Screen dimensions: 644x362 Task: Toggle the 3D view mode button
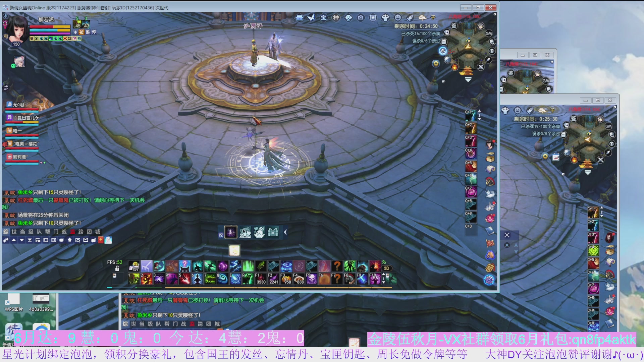click(x=386, y=268)
